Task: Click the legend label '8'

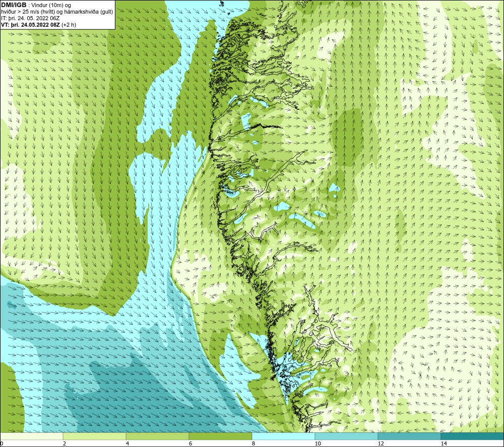Action: point(254,443)
